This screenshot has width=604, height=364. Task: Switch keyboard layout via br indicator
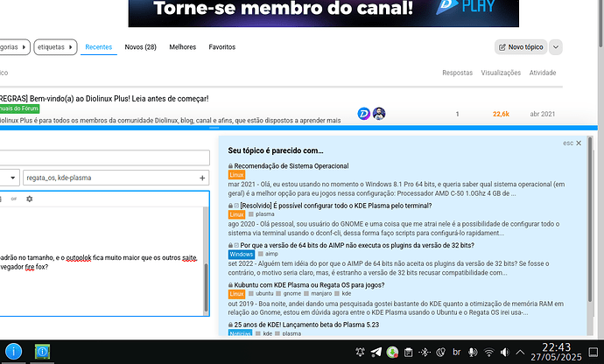pyautogui.click(x=457, y=352)
